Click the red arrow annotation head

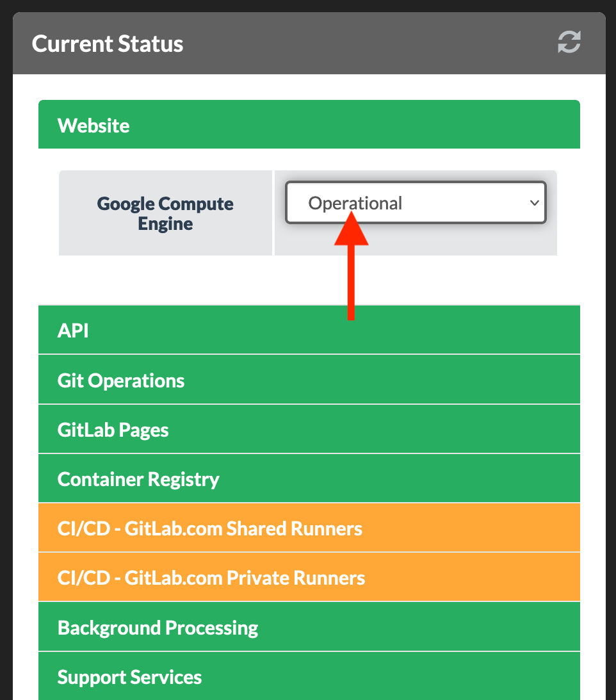tap(352, 231)
